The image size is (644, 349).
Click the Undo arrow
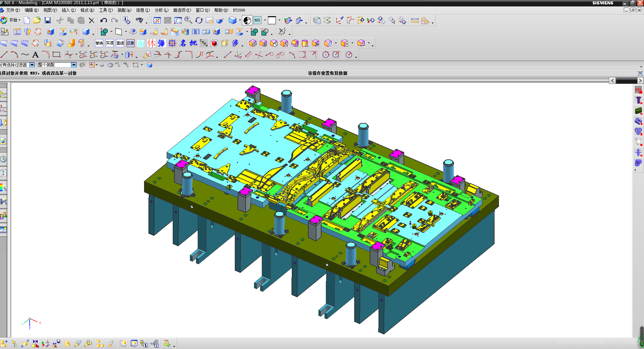coord(104,20)
